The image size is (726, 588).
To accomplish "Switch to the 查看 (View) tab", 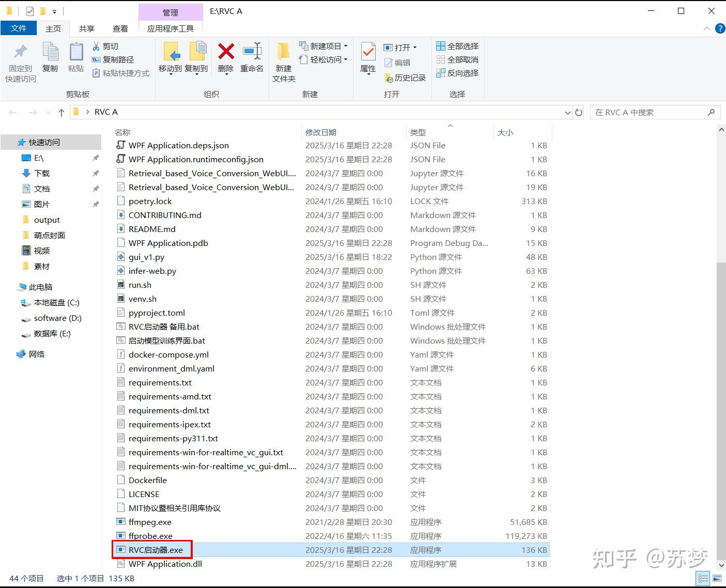I will click(x=120, y=28).
